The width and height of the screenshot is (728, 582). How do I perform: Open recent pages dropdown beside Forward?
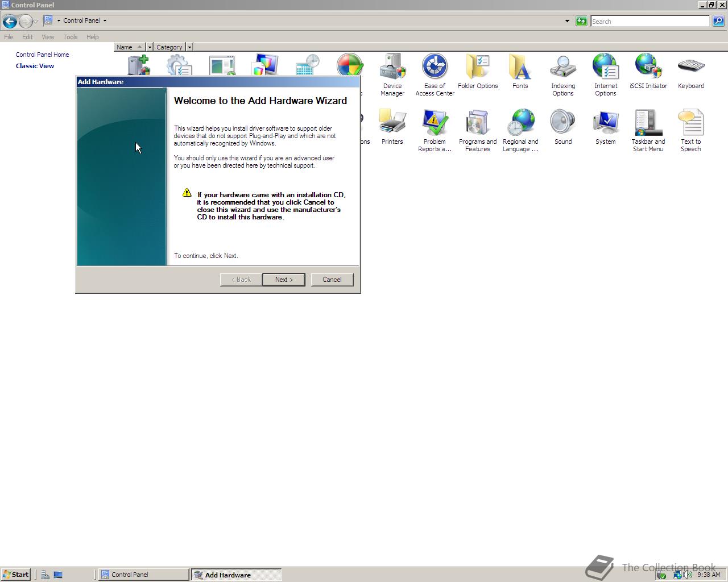[x=35, y=22]
